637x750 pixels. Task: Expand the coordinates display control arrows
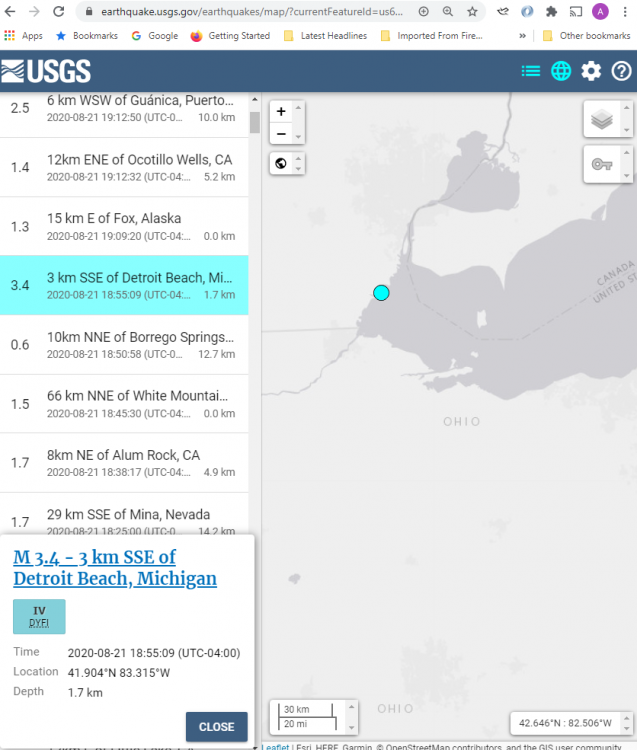pos(624,722)
